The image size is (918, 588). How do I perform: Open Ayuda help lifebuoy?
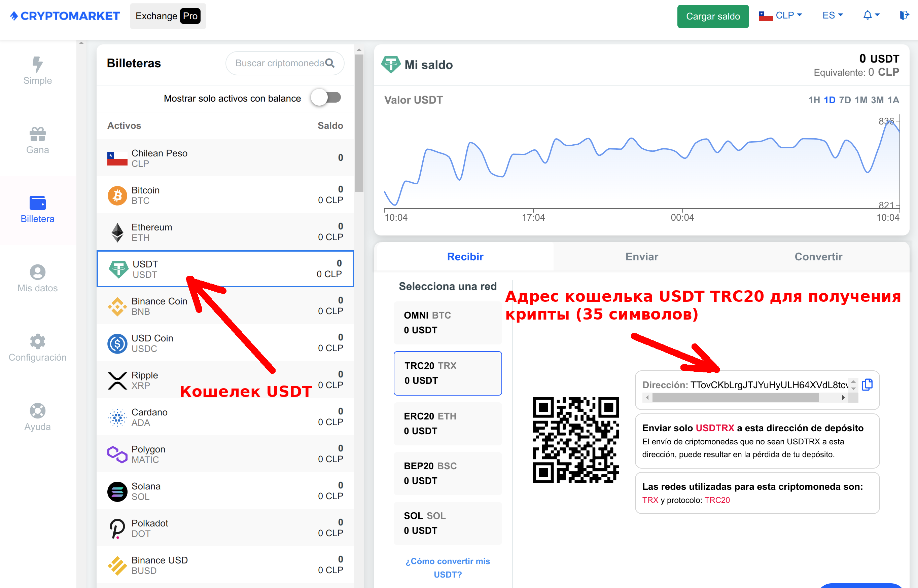(37, 411)
